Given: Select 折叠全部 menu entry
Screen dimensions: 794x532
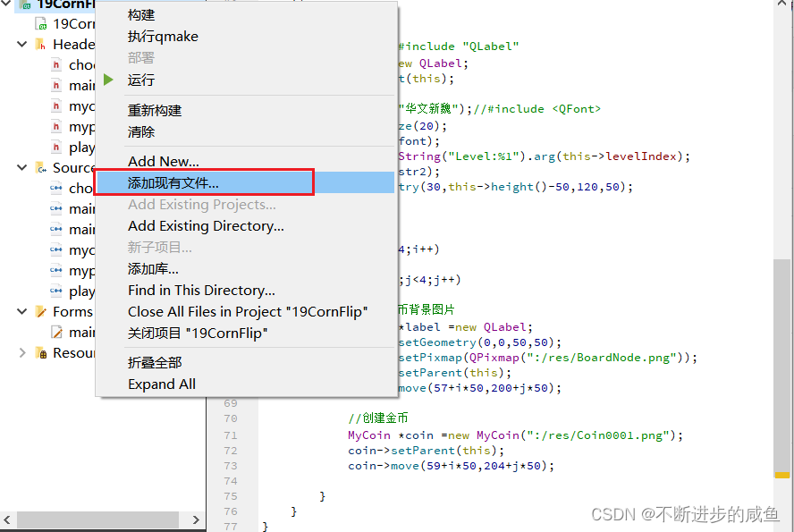Looking at the screenshot, I should 155,362.
